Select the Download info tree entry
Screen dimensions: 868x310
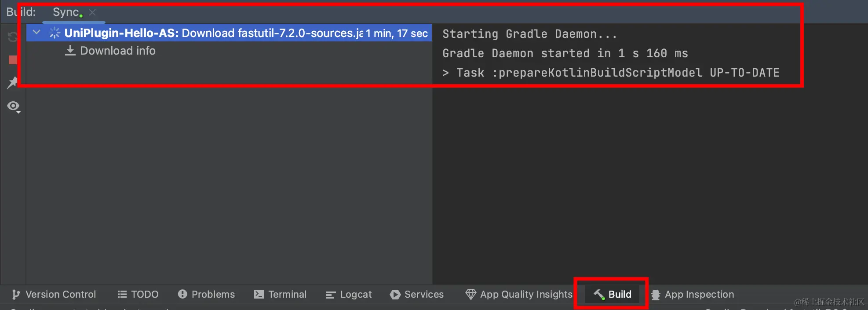pos(117,50)
